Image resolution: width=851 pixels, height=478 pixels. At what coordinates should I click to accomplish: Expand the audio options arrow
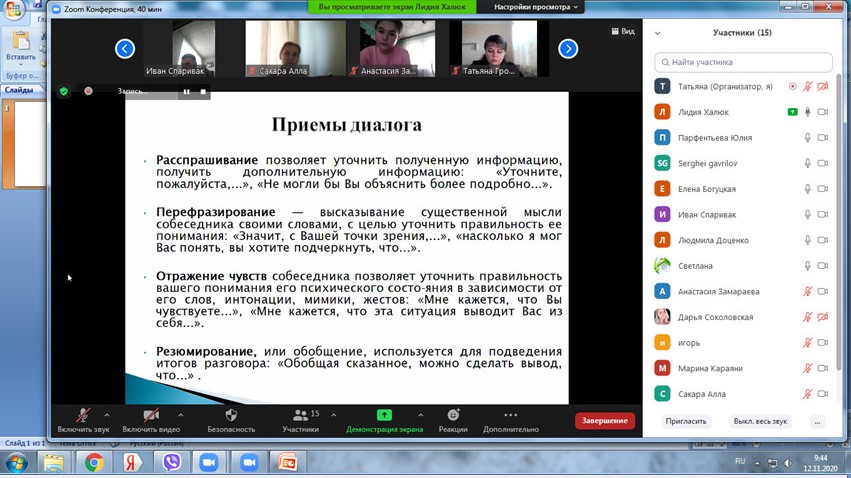click(x=107, y=415)
